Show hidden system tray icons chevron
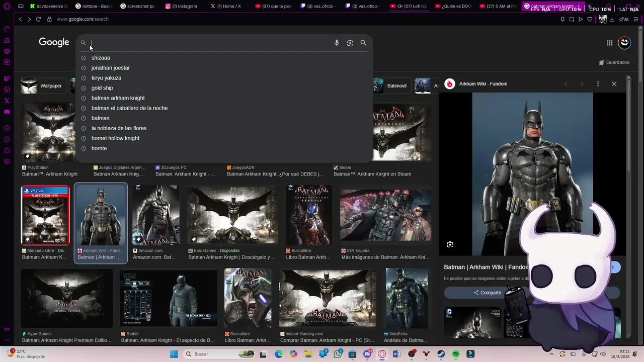Viewport: 644px width, 362px height. (551, 354)
